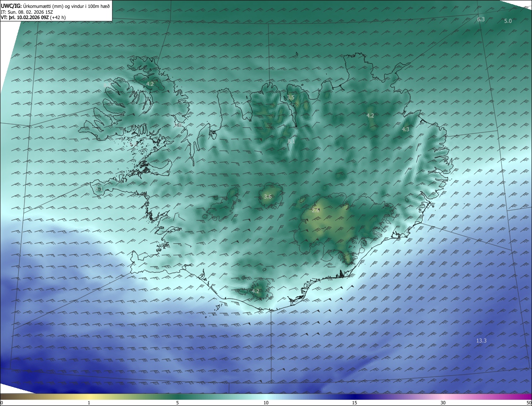The width and height of the screenshot is (532, 406).
Task: Click the 6.1 value off Snæfellsnes peninsula
Action: coord(99,189)
